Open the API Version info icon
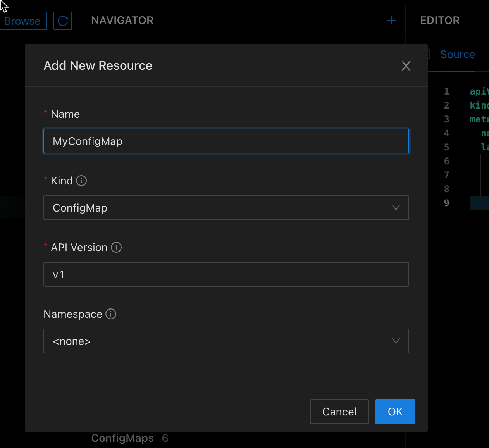 (116, 247)
